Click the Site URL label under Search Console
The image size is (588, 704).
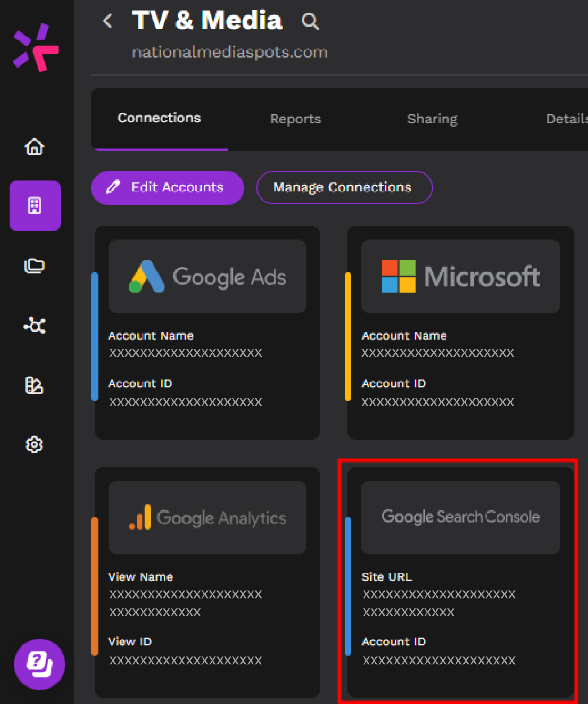387,577
